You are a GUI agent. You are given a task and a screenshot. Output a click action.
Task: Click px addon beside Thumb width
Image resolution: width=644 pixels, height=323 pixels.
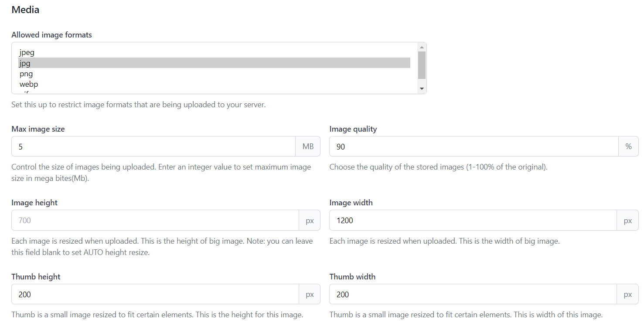click(628, 294)
